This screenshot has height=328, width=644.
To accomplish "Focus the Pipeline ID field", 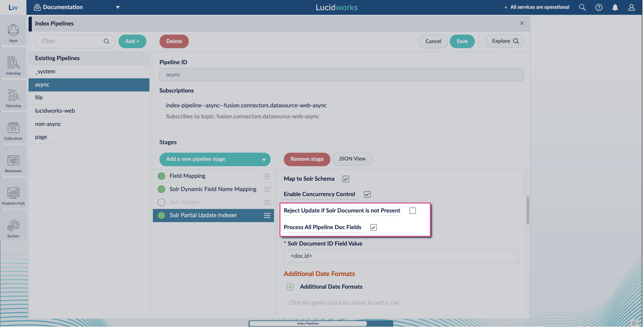I will click(341, 75).
